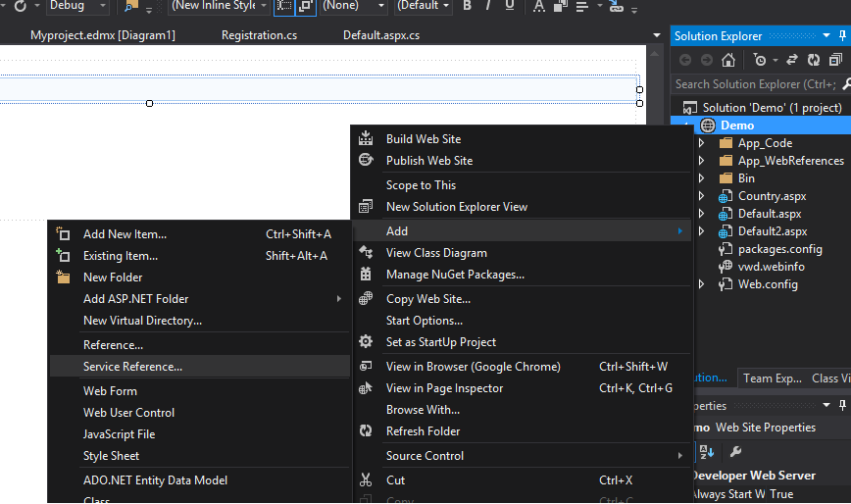Screen dimensions: 851x504
Task: Switch to the Registration.cs tab
Action: 259,36
